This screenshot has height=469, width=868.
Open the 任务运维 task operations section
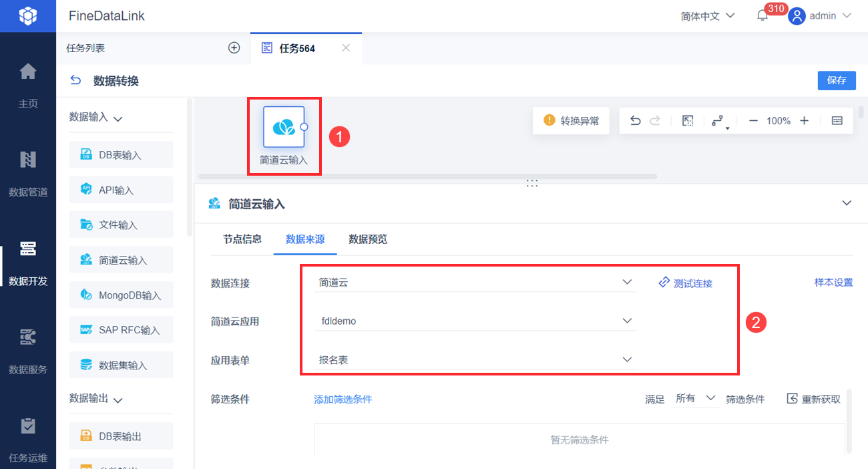(28, 440)
